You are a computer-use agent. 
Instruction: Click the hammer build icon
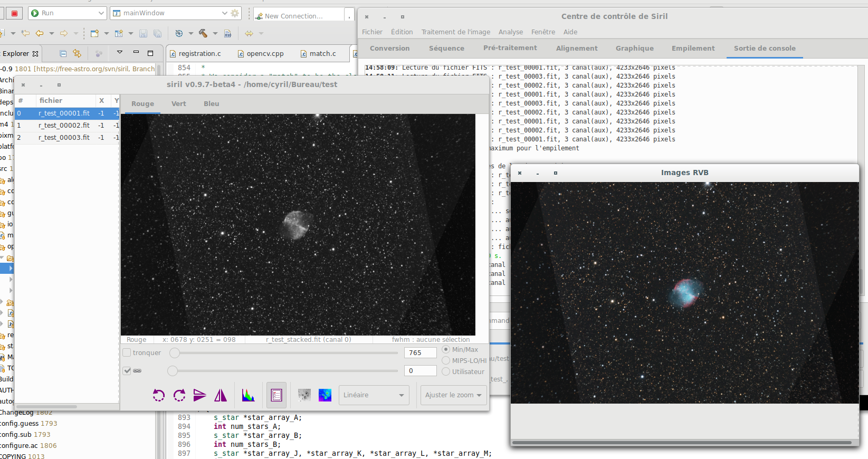203,33
